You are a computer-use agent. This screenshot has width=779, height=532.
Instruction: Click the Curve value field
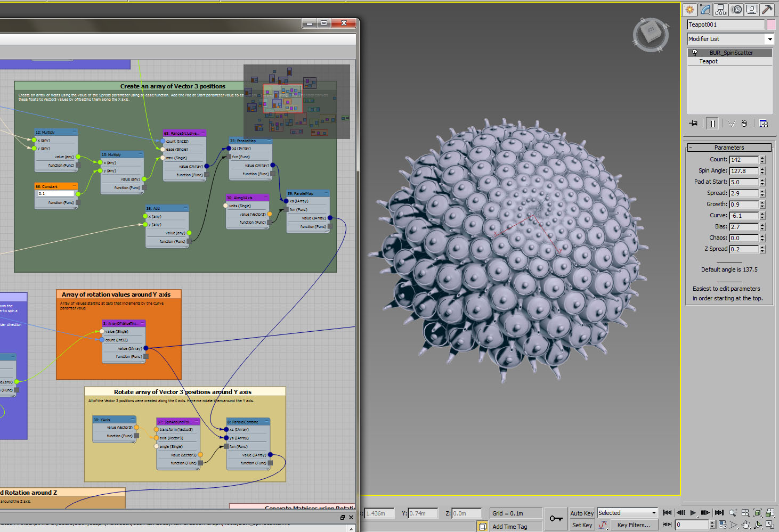[744, 216]
